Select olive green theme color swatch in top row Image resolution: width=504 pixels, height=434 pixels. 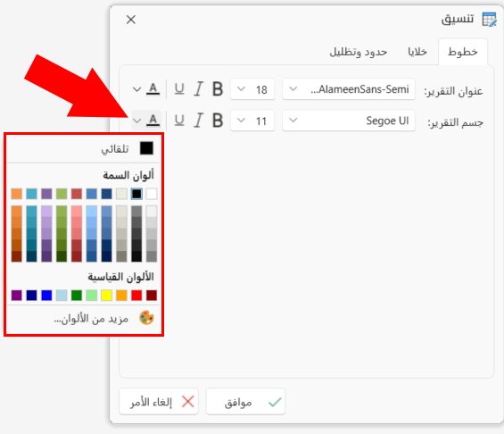coord(62,194)
